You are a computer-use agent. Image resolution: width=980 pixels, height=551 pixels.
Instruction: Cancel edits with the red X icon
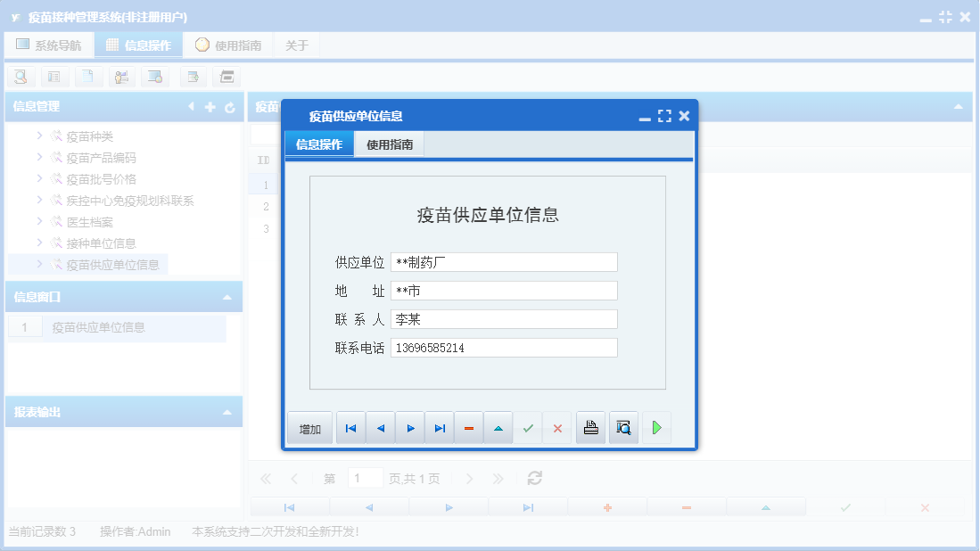[557, 427]
